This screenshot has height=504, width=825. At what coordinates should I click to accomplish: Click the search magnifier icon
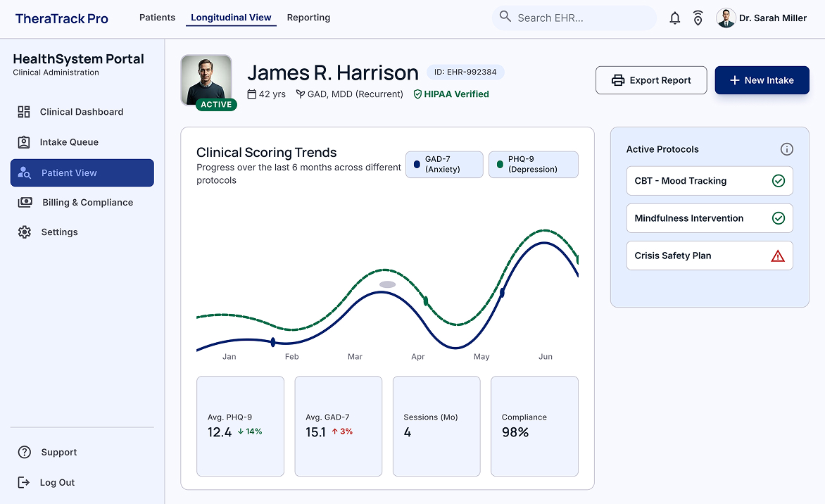505,16
